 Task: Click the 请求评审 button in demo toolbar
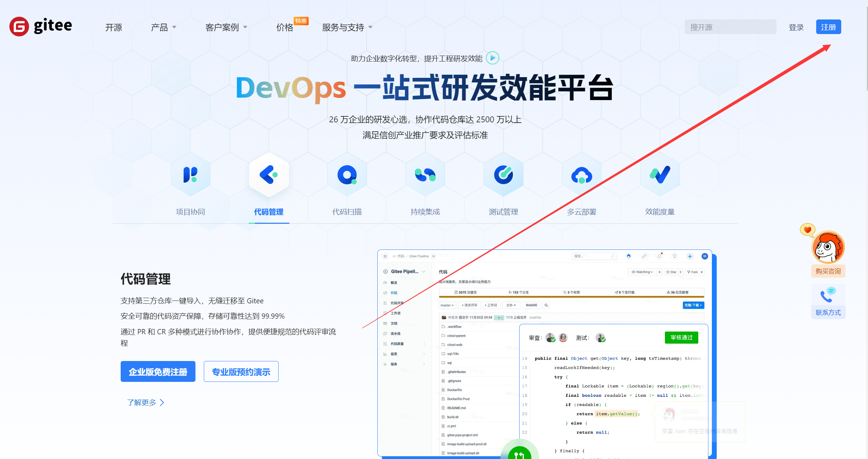tap(469, 305)
